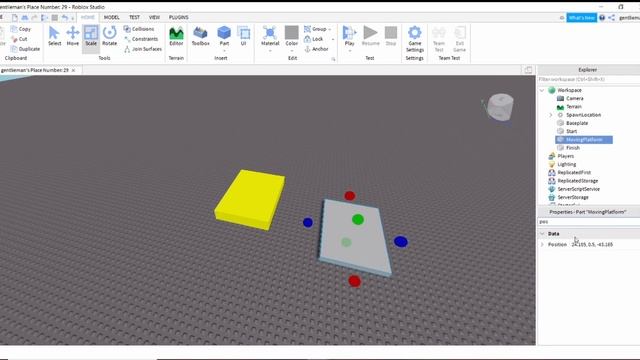Duplicate the selected object
Viewport: 640px width, 360px height.
coord(25,49)
